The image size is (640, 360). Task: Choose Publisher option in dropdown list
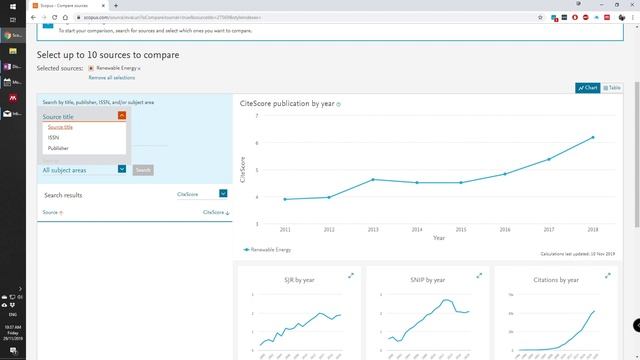point(58,148)
